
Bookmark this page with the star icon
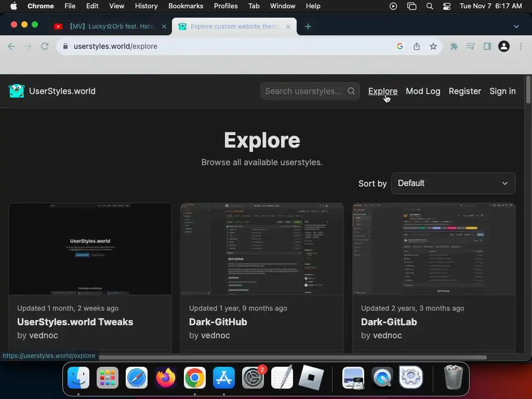[433, 46]
